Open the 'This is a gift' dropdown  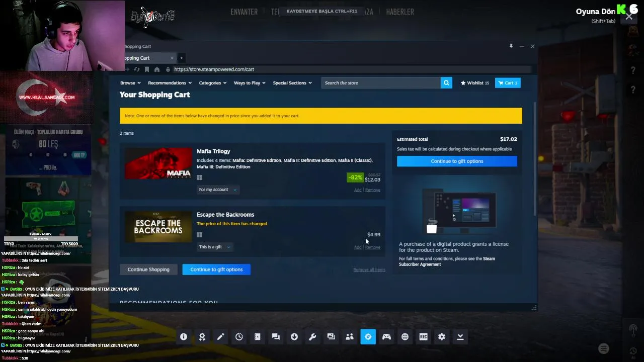pyautogui.click(x=215, y=247)
